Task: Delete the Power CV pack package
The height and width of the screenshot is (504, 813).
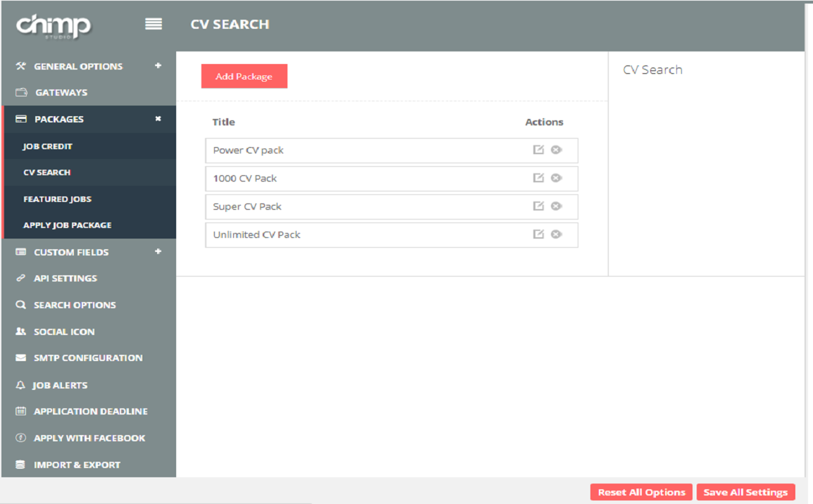Action: pos(556,150)
